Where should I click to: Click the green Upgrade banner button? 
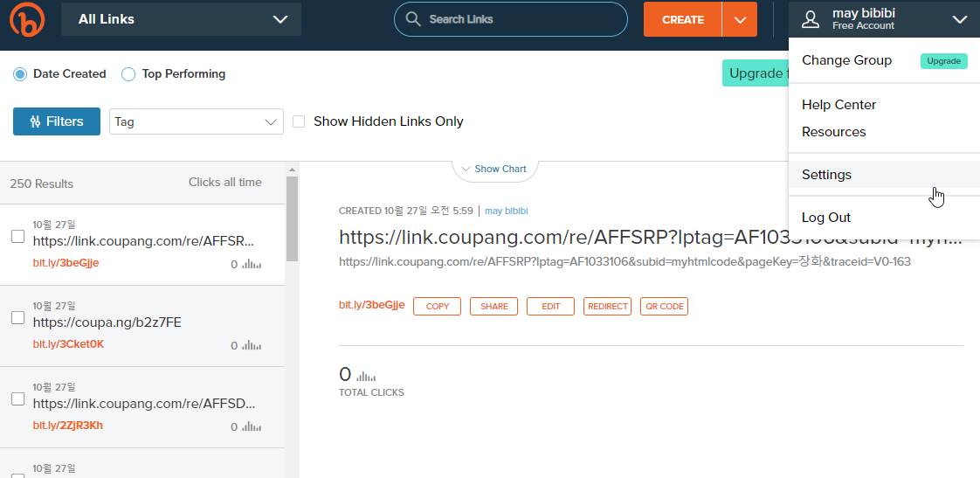click(x=755, y=73)
